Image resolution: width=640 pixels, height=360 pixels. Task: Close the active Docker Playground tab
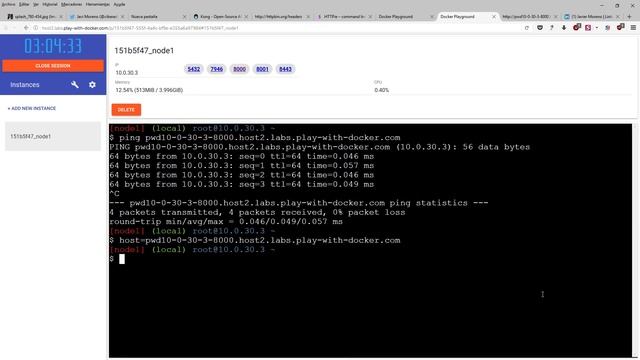[493, 17]
